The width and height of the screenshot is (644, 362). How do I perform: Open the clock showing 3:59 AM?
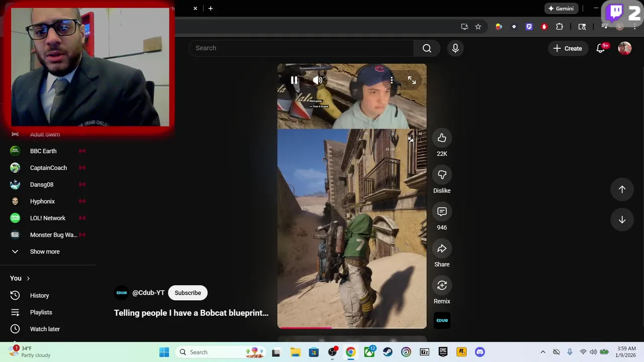coord(626,352)
